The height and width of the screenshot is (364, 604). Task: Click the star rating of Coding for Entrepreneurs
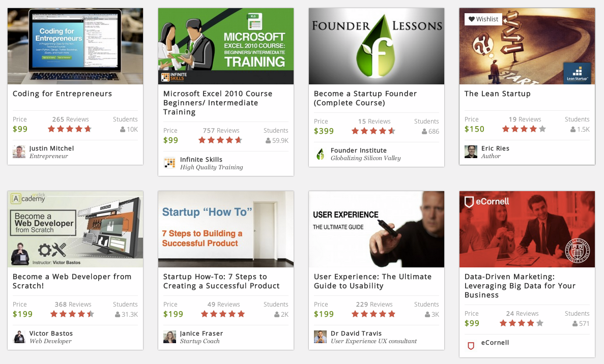(70, 129)
